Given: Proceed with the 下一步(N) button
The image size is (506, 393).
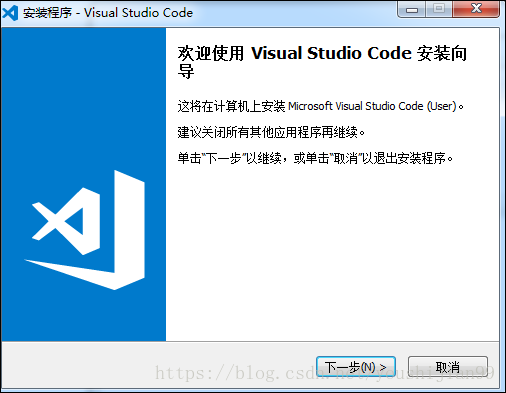Looking at the screenshot, I should (356, 367).
